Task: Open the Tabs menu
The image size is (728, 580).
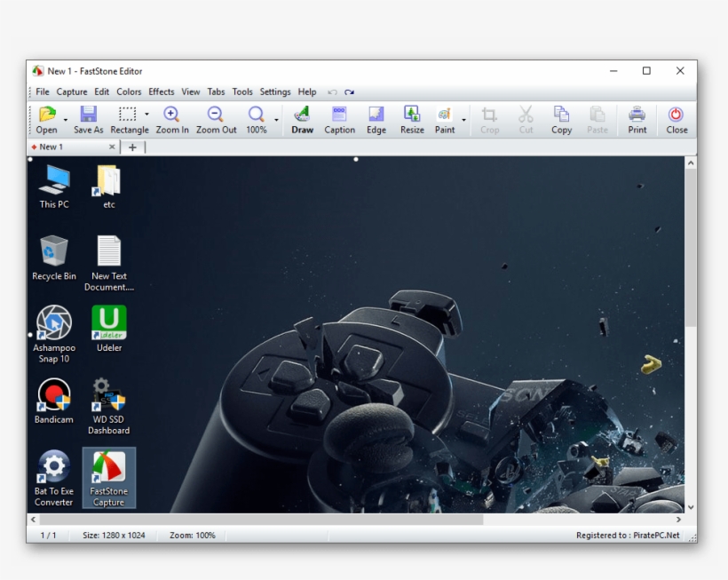Action: click(216, 92)
